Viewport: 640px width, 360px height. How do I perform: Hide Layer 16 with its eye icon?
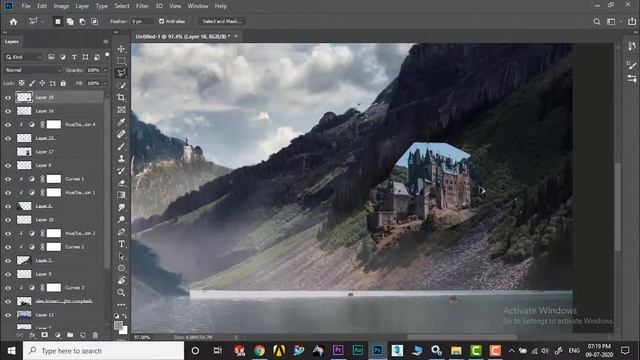[8, 111]
